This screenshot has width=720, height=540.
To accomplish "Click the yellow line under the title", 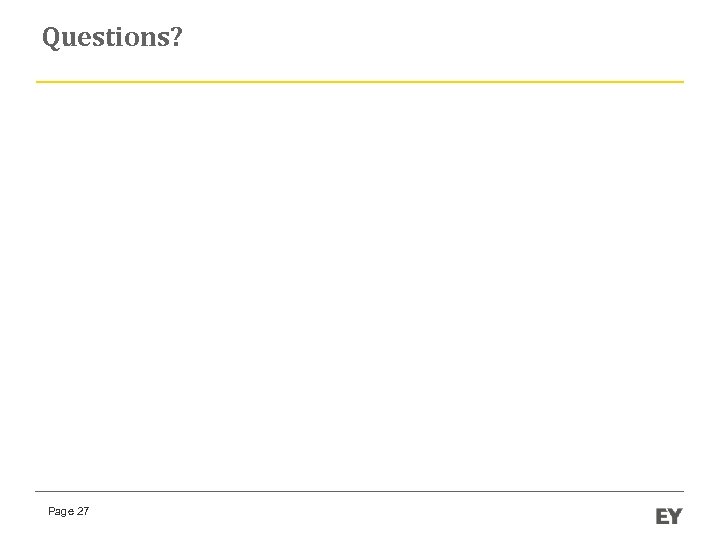I will (360, 81).
